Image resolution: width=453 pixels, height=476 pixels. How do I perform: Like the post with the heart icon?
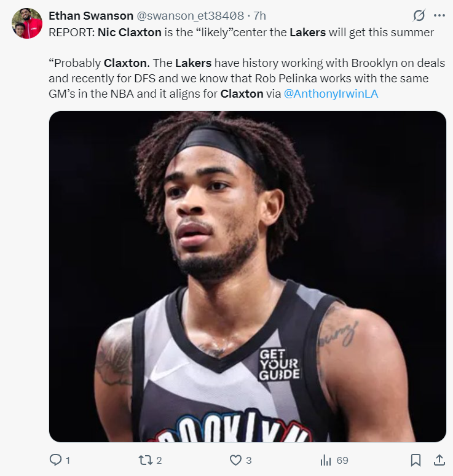click(x=235, y=459)
